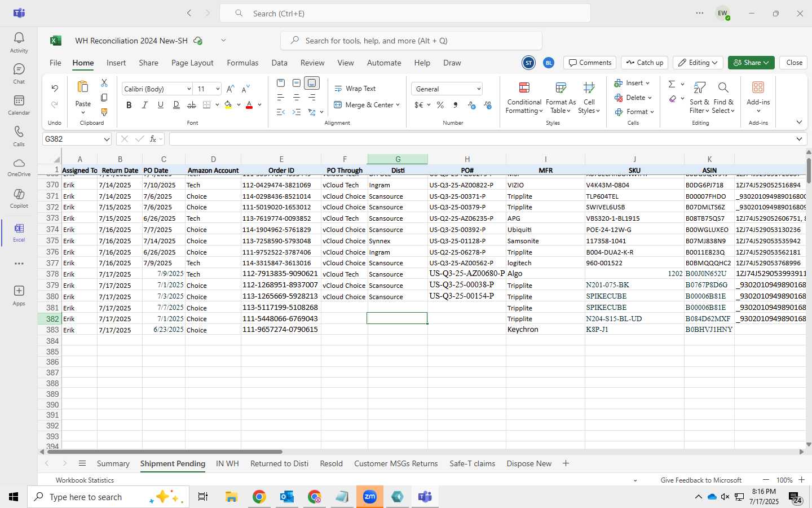The width and height of the screenshot is (812, 508).
Task: Click into the formula bar input
Action: click(482, 139)
